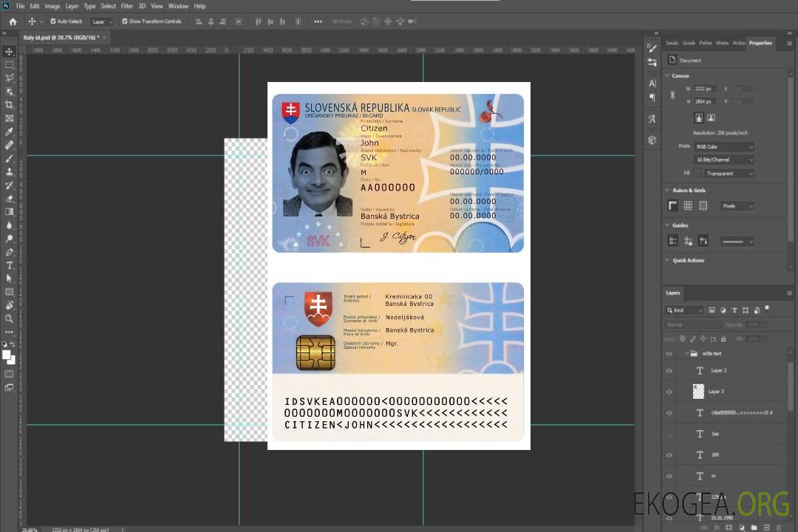Click the foreground color swatch

click(x=6, y=355)
